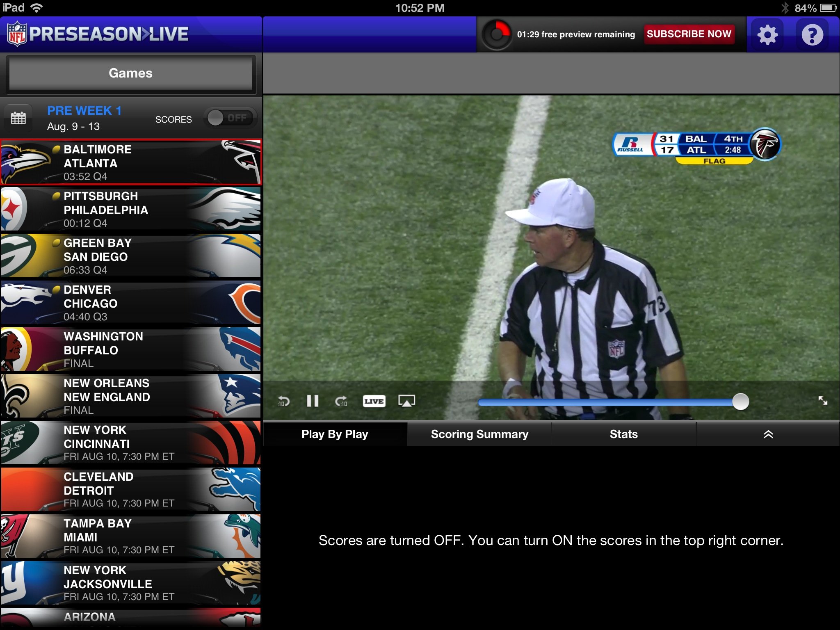Click the Buffalo Bills logo
The height and width of the screenshot is (630, 840).
[241, 349]
